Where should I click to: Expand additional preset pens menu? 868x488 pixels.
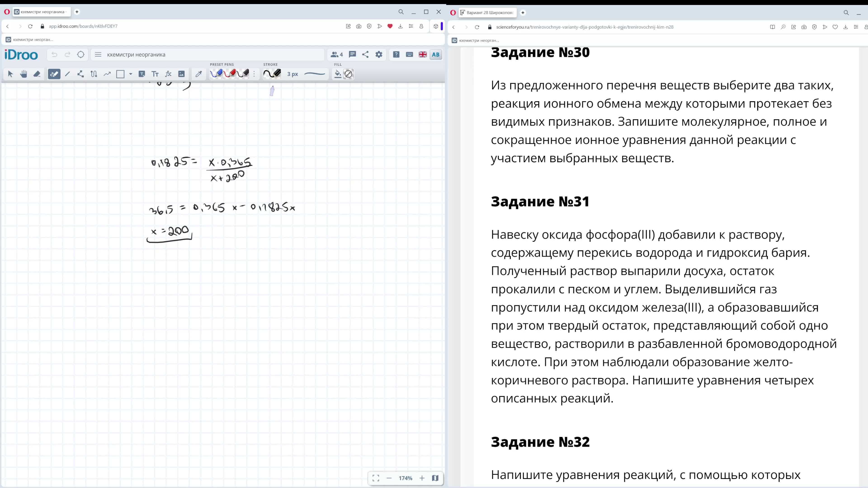click(x=254, y=74)
